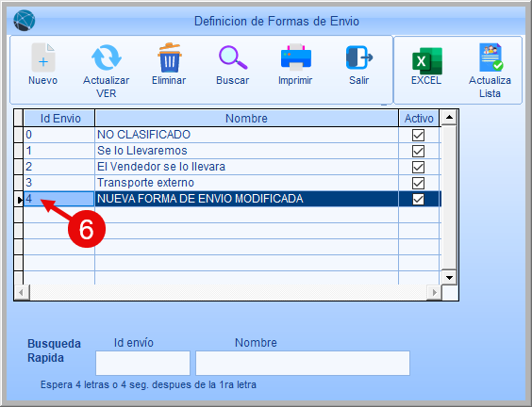The height and width of the screenshot is (407, 532).
Task: Click the globe logo in the title bar
Action: 25,21
